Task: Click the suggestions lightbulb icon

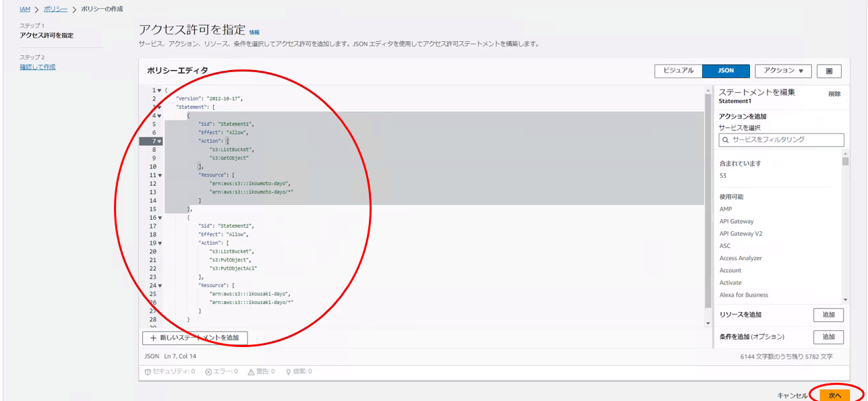Action: pyautogui.click(x=288, y=371)
